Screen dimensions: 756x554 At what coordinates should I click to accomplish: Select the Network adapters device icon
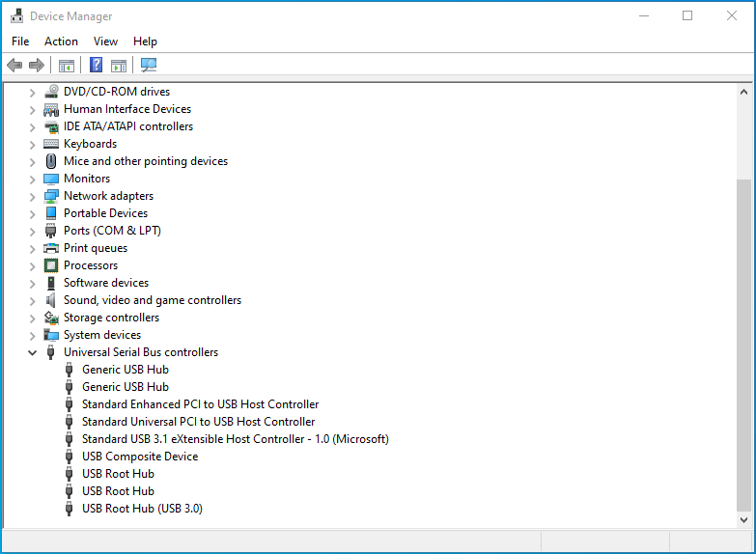tap(51, 196)
